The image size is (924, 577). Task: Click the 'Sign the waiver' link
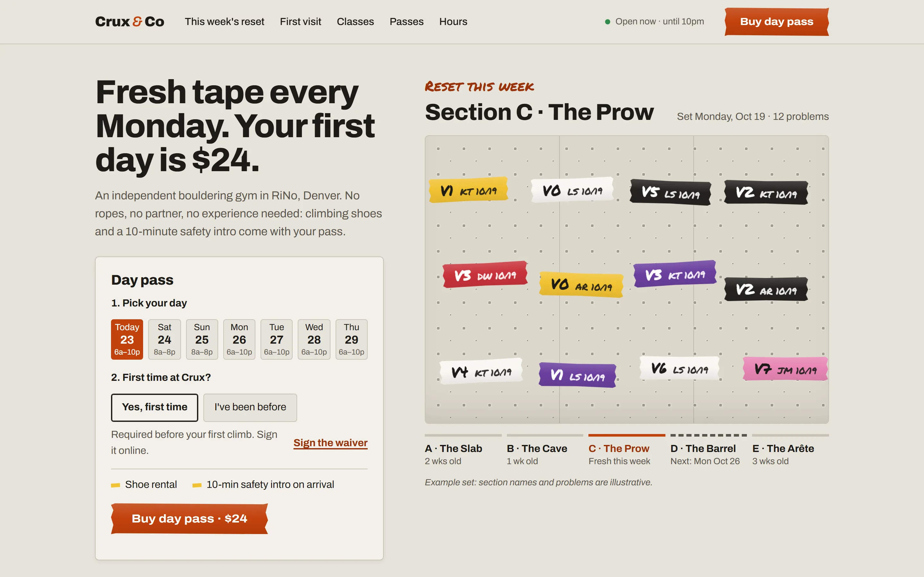point(330,443)
